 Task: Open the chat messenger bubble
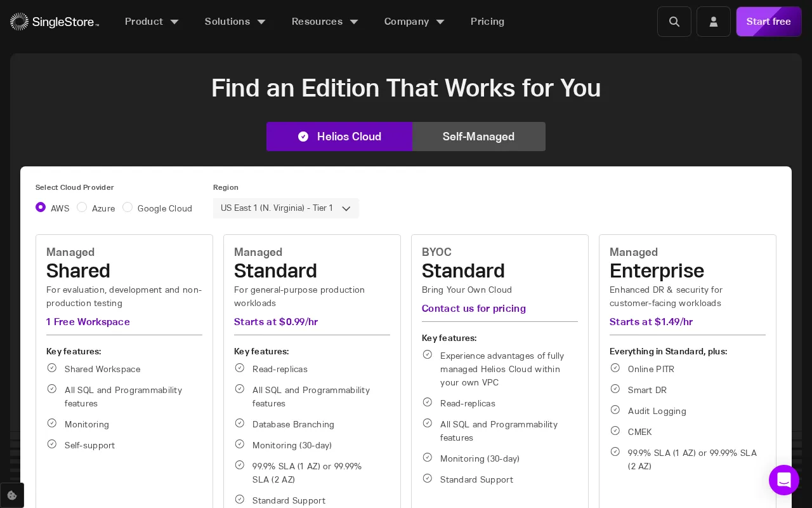[784, 480]
